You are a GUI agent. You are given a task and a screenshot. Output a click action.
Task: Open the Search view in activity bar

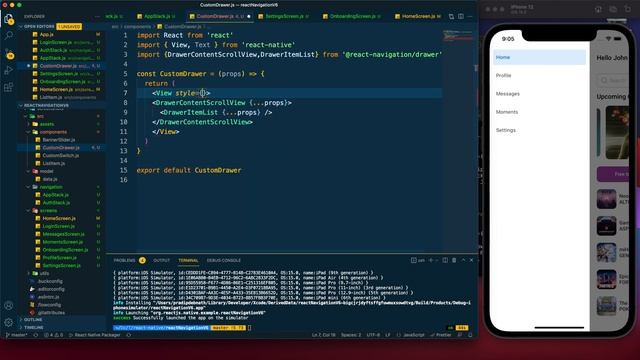tap(9, 36)
